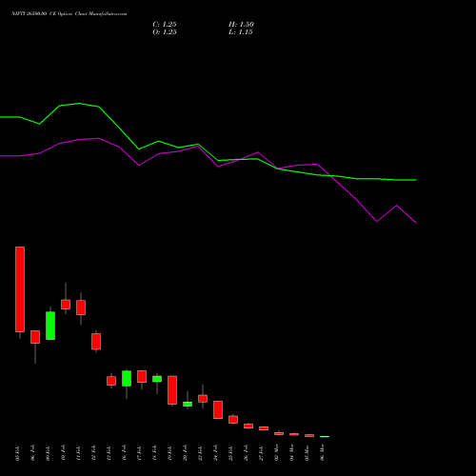The height and width of the screenshot is (476, 476).
Task: Click the 12 Feb date label
Action: click(x=93, y=453)
